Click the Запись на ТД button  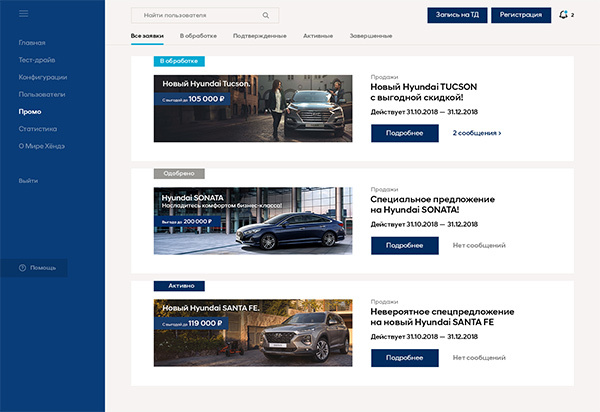[x=457, y=15]
